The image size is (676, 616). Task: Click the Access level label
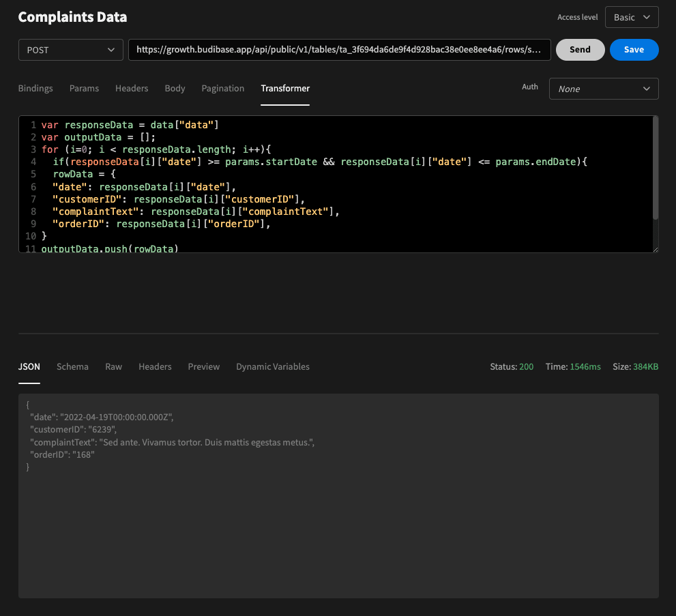(577, 17)
